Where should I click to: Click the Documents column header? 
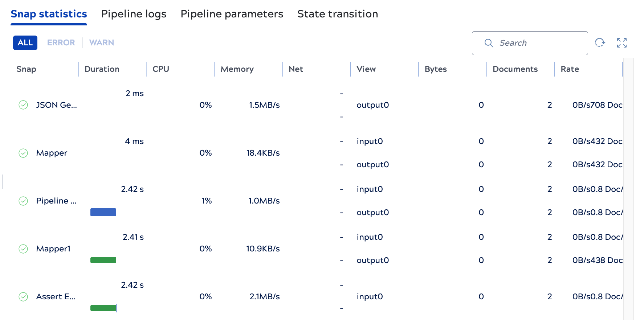515,69
